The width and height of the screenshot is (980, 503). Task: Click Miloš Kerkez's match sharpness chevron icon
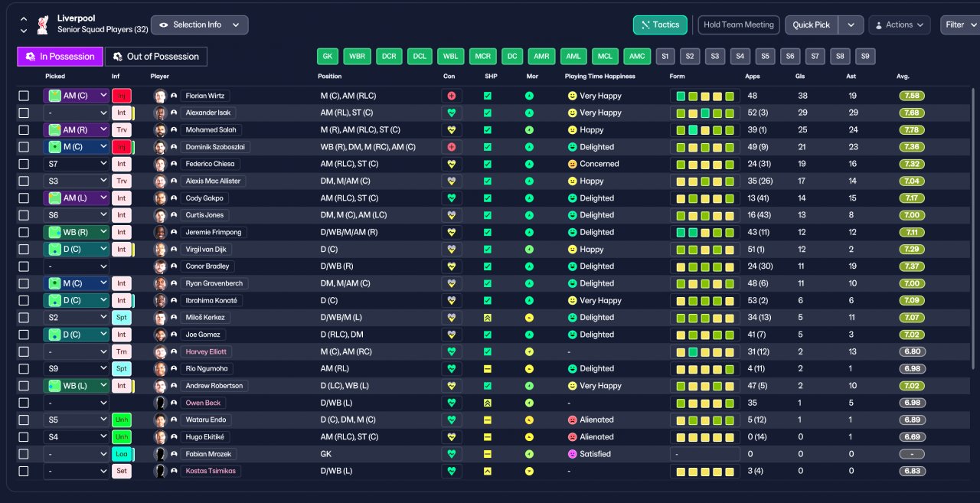click(x=488, y=317)
